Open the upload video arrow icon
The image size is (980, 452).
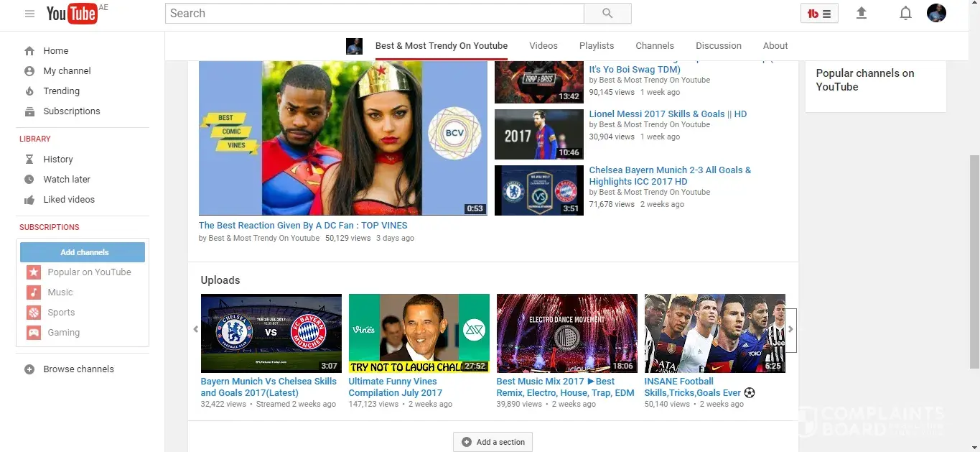tap(862, 13)
